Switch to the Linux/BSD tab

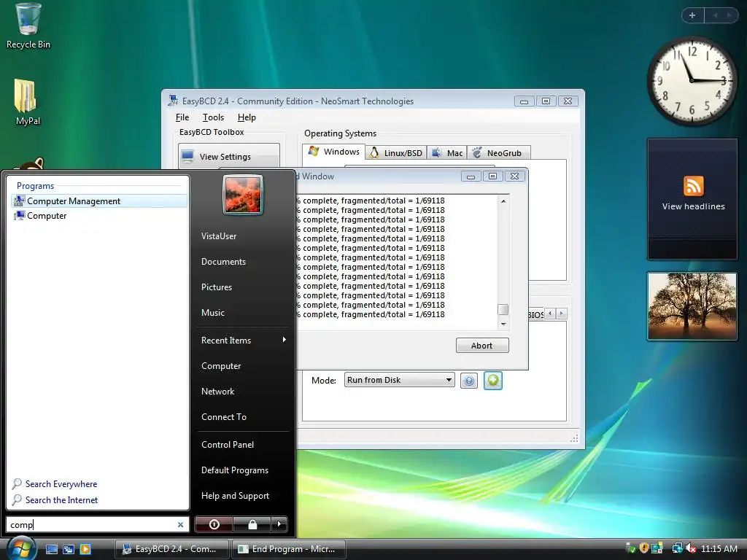click(396, 153)
